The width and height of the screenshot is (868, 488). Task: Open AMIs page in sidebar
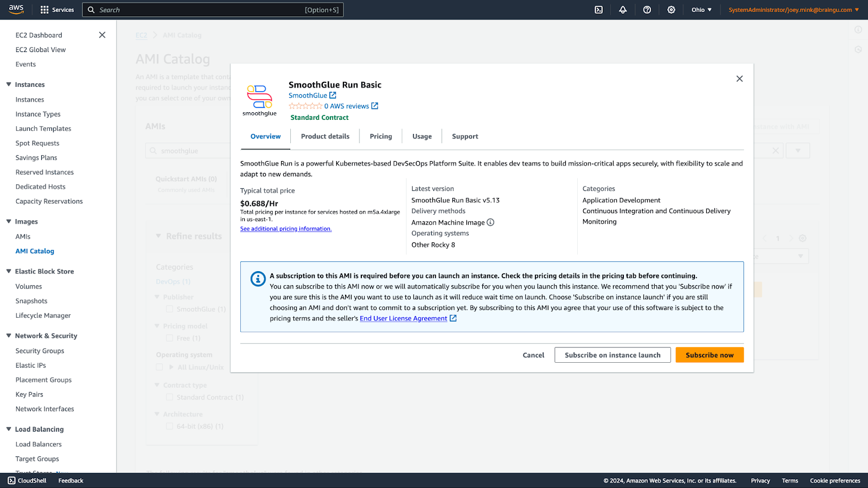pos(23,237)
